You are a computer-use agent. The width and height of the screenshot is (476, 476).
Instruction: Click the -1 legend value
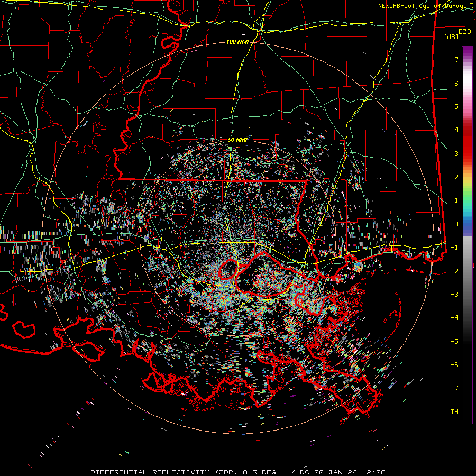click(x=454, y=248)
